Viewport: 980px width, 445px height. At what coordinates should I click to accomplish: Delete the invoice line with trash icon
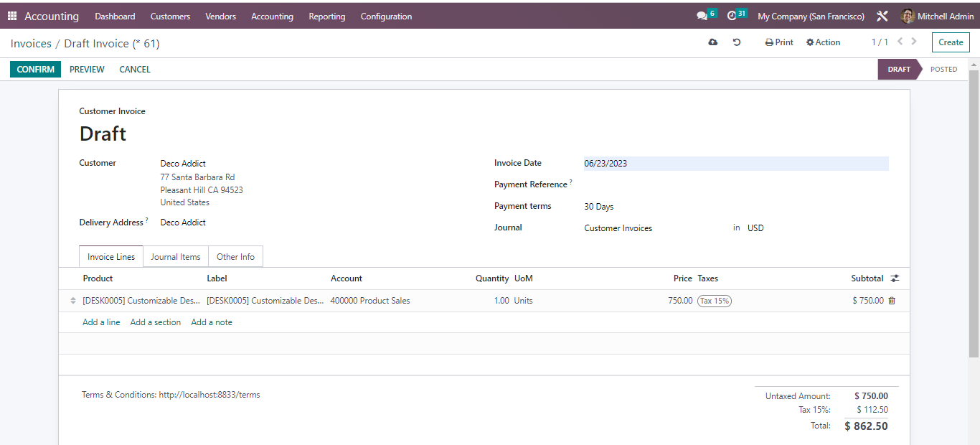click(x=892, y=301)
